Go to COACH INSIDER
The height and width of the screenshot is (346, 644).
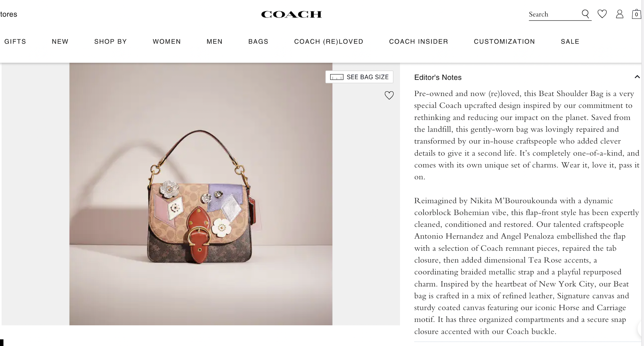point(419,41)
